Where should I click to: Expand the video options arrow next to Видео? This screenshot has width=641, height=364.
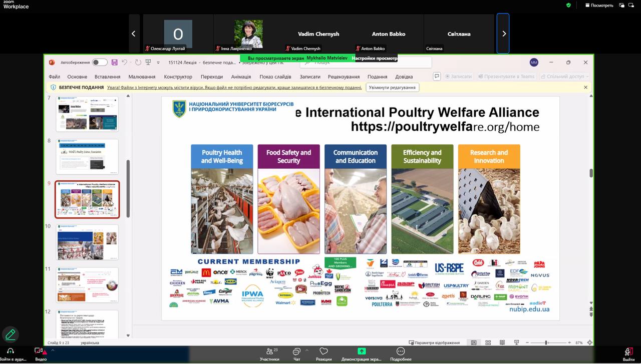coord(52,350)
